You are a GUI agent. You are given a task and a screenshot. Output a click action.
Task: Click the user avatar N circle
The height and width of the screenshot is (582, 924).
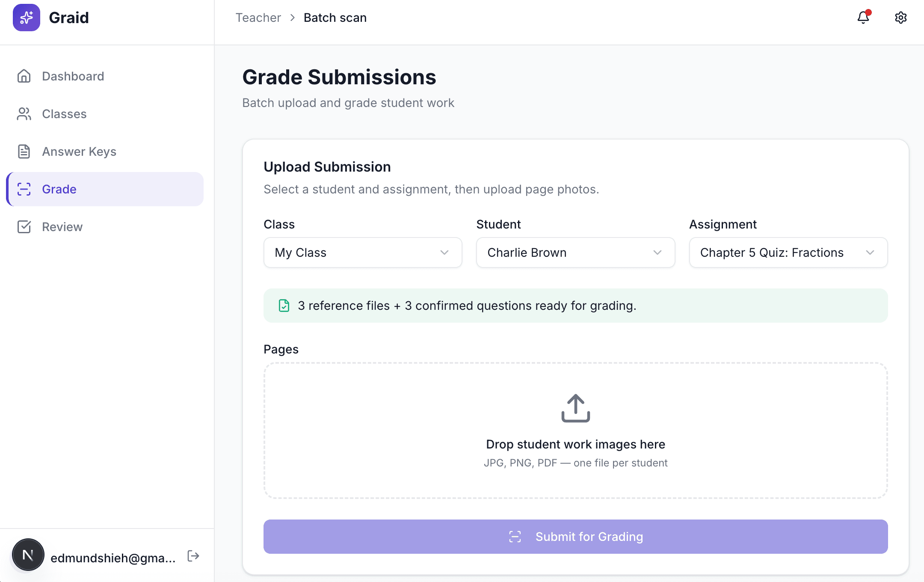[x=28, y=555]
